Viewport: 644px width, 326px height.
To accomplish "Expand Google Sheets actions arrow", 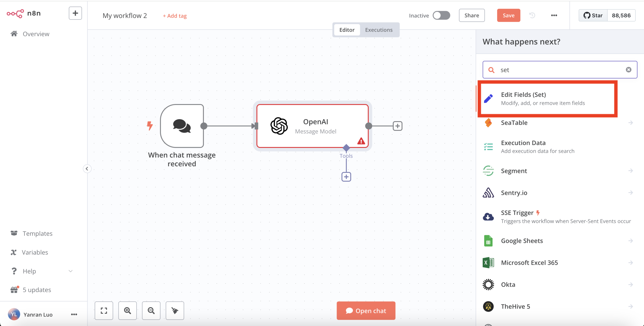I will (x=631, y=241).
